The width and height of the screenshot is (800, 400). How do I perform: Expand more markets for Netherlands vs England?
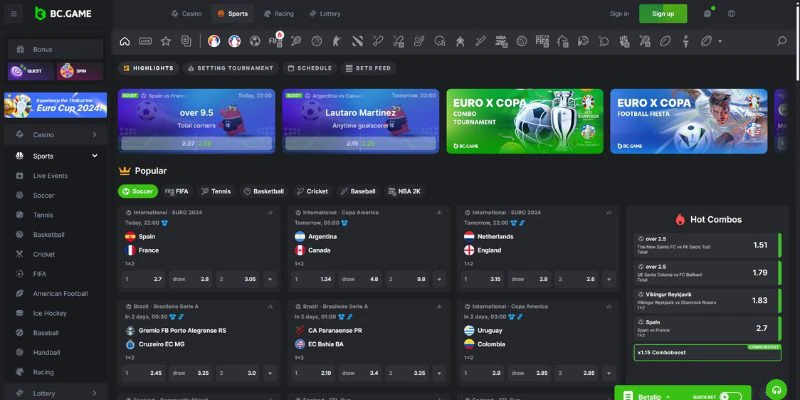[609, 279]
